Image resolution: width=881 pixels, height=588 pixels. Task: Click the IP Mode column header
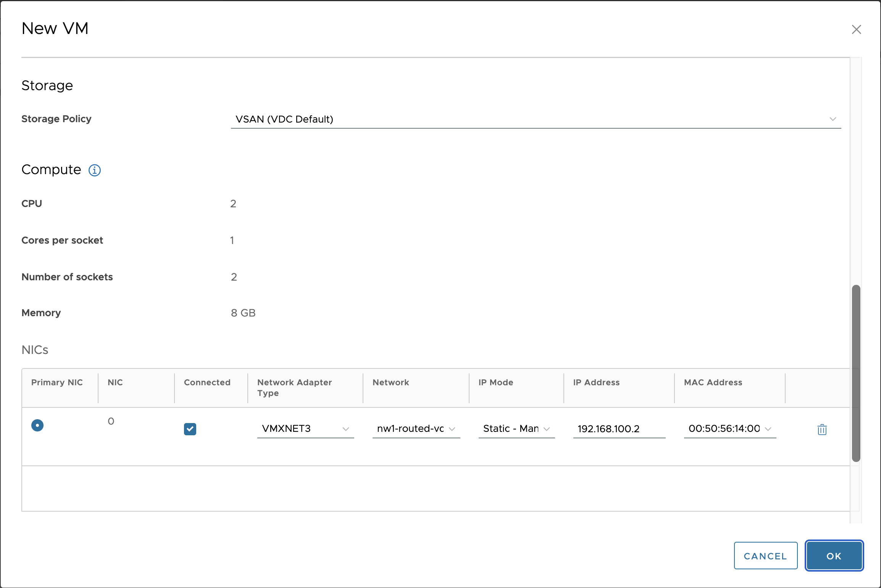coord(495,382)
